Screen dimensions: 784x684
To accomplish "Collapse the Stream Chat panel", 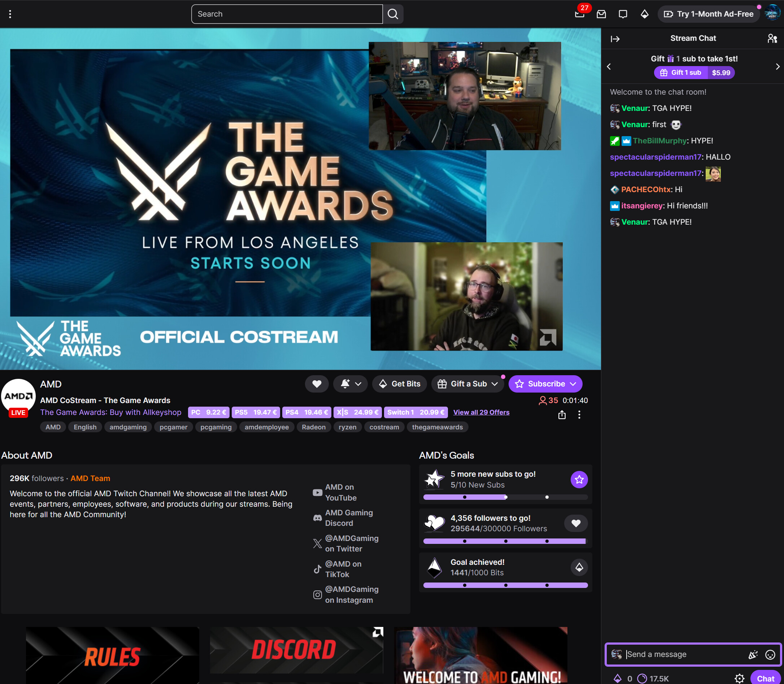I will pos(615,39).
